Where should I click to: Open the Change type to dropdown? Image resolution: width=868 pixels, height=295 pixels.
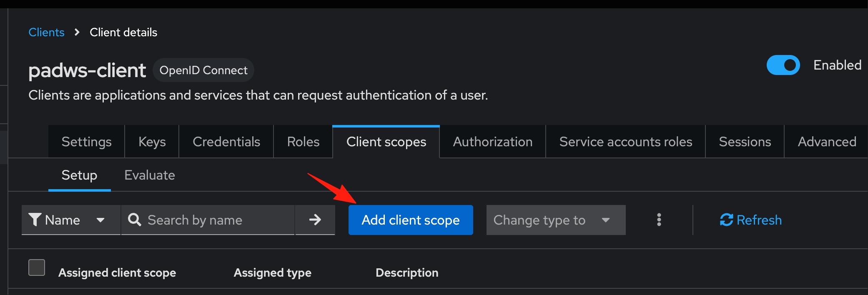[556, 220]
